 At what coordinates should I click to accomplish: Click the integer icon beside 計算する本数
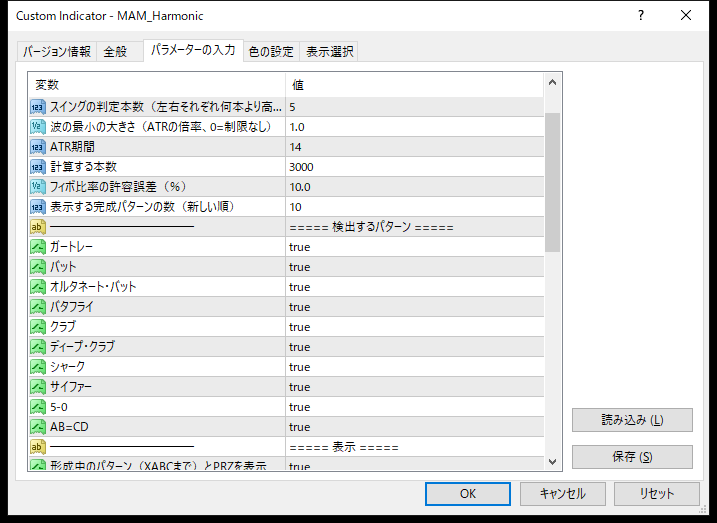[x=38, y=167]
